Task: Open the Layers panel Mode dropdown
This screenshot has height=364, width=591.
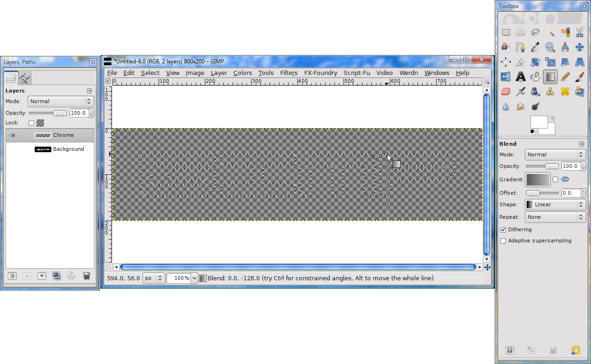Action: point(61,101)
